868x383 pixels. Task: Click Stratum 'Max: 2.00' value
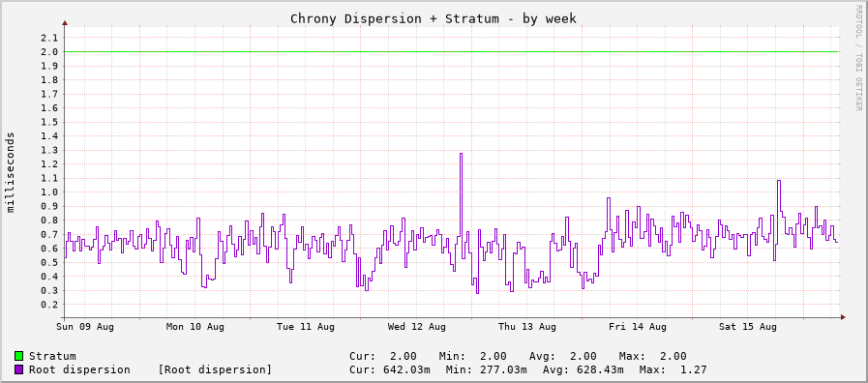pos(652,356)
